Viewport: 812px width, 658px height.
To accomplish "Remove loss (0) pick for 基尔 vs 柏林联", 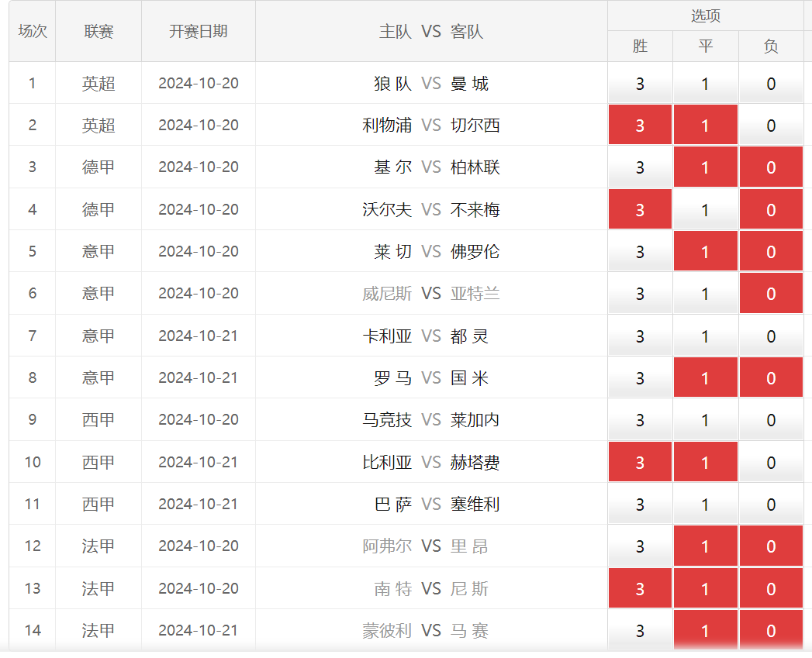I will [x=771, y=167].
